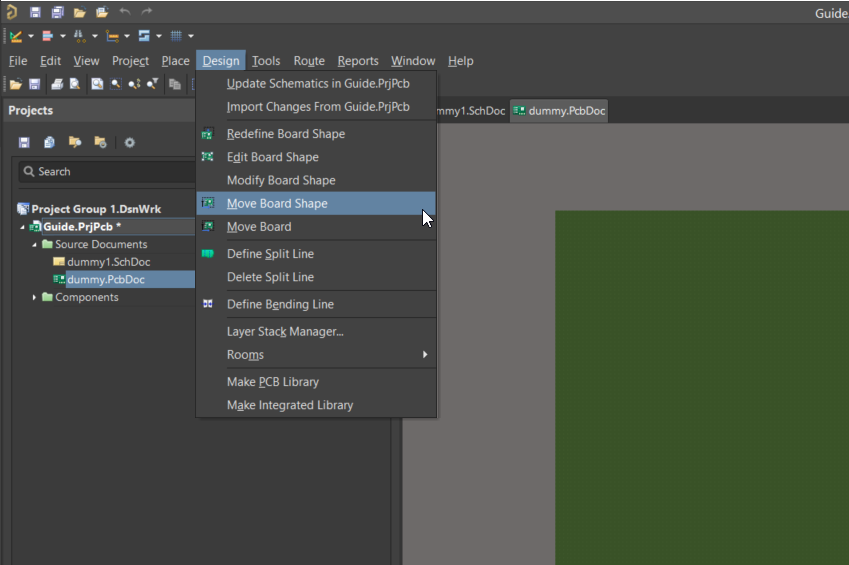This screenshot has width=849, height=565.
Task: Open the Grid options dropdown arrow
Action: [191, 36]
